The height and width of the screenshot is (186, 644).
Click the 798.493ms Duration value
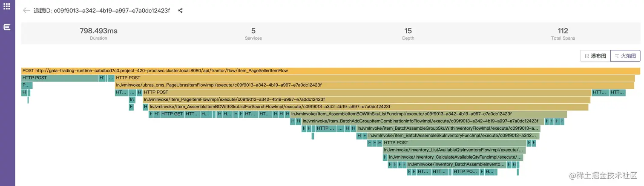pos(98,31)
